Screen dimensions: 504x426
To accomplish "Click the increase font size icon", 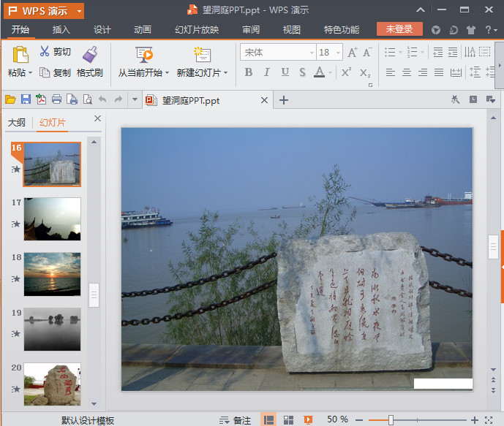I will click(353, 53).
